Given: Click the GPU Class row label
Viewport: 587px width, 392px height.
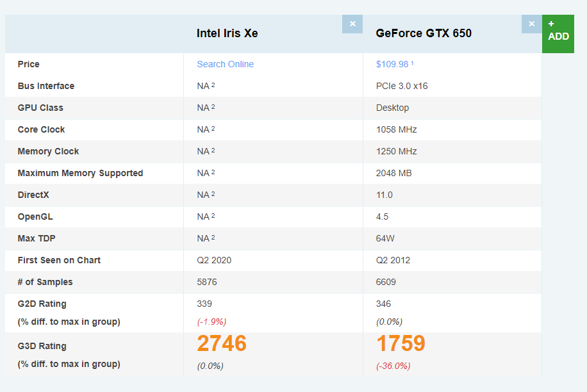Looking at the screenshot, I should (x=40, y=108).
